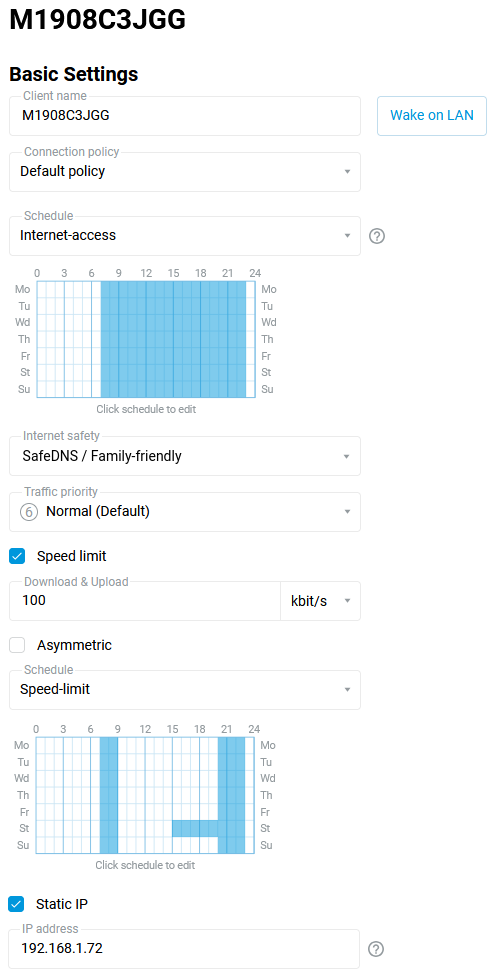
Task: Click the Download & Upload speed value field
Action: pyautogui.click(x=145, y=601)
